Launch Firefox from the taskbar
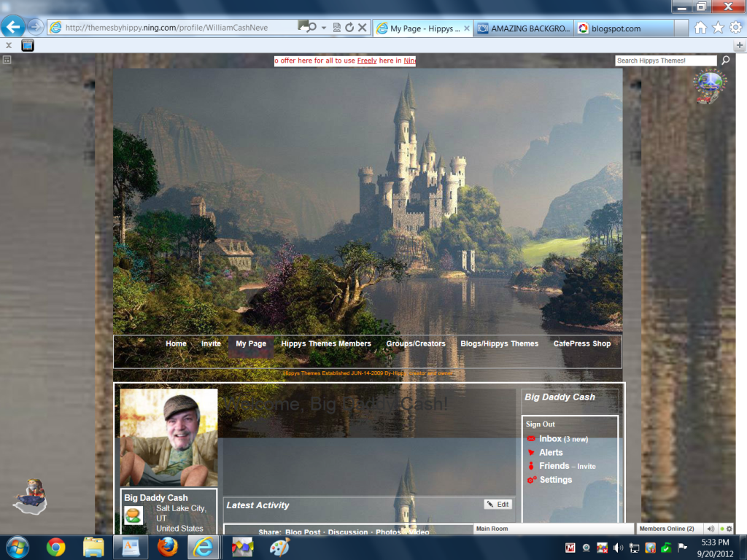Image resolution: width=747 pixels, height=560 pixels. click(x=168, y=547)
